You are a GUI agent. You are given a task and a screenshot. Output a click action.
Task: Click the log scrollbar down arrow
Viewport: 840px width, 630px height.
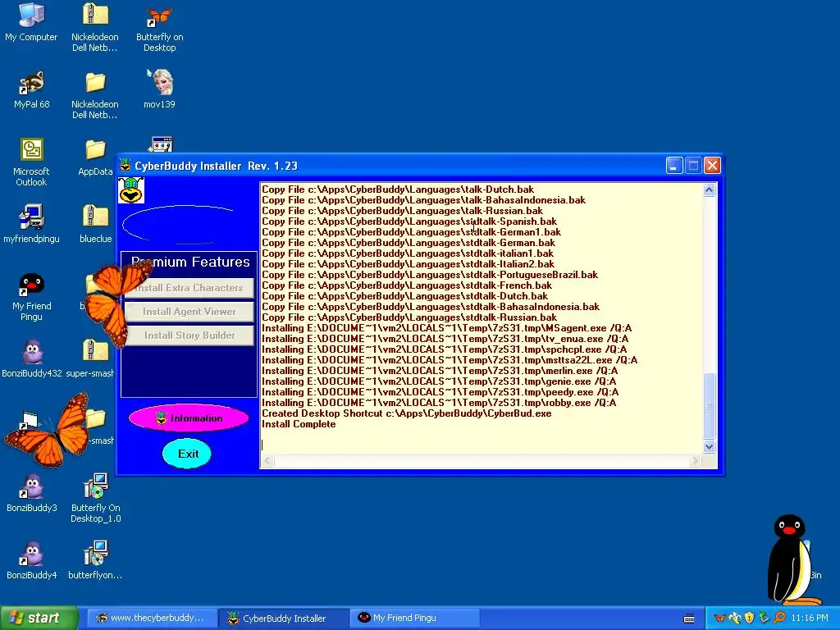[710, 447]
